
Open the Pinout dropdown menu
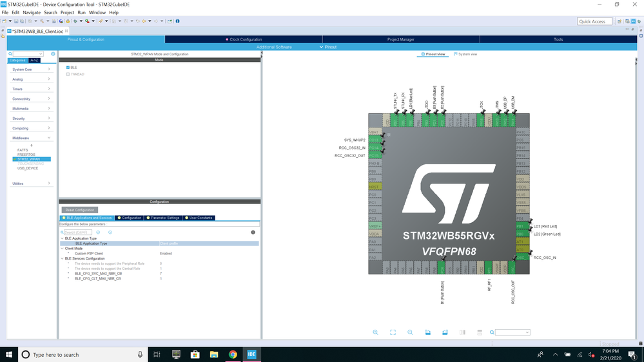coord(327,47)
